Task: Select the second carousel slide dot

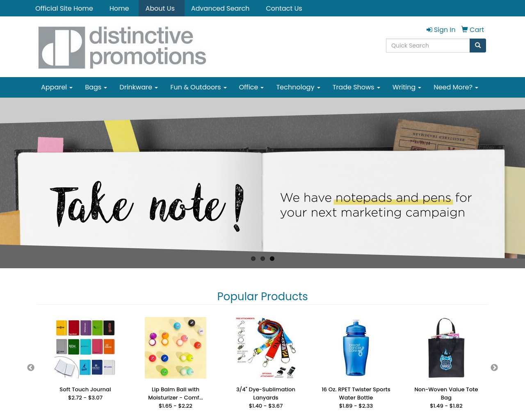Action: coord(262,258)
